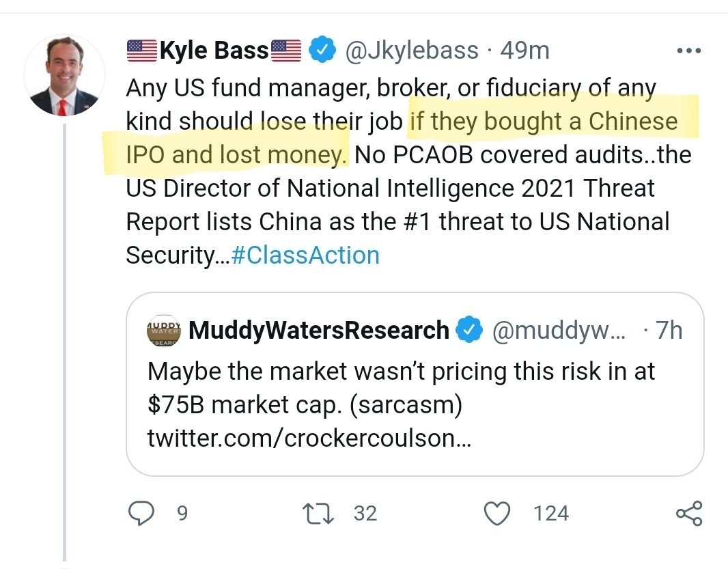Image resolution: width=728 pixels, height=569 pixels.
Task: Open the @Jkylebass handle
Action: tap(412, 51)
